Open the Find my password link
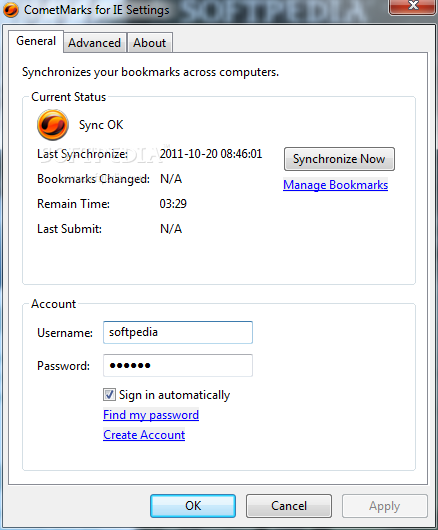The width and height of the screenshot is (438, 530). [x=151, y=415]
